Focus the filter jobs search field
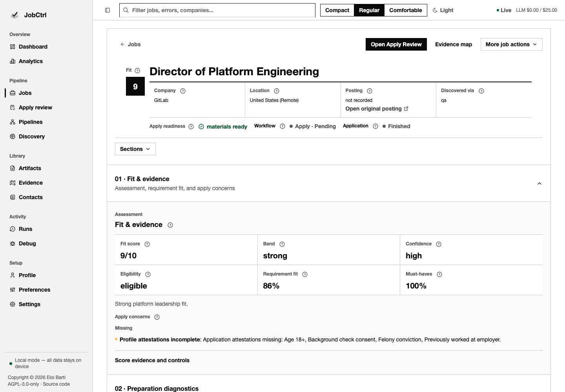This screenshot has width=565, height=392. [x=217, y=10]
